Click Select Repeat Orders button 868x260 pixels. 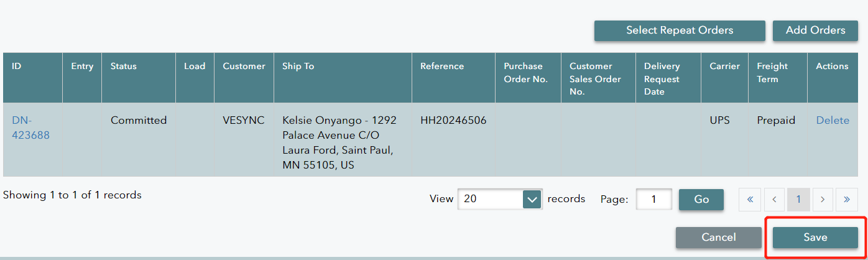680,30
